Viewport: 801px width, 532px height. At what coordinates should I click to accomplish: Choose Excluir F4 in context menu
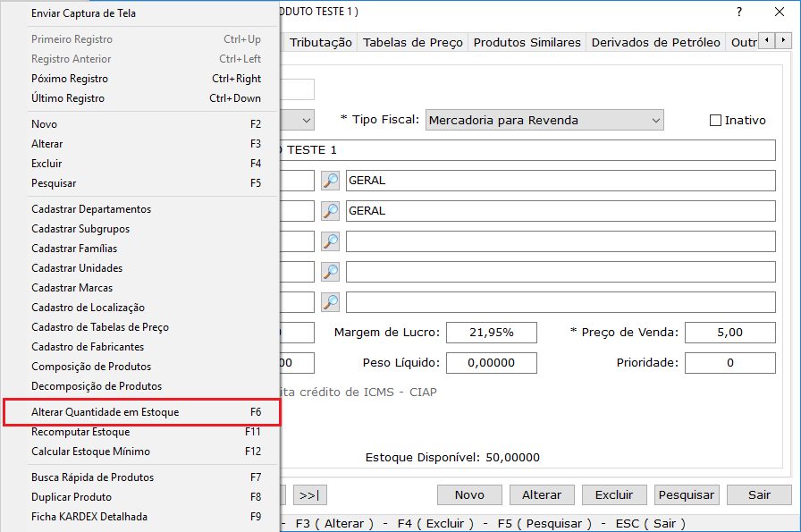pos(146,164)
